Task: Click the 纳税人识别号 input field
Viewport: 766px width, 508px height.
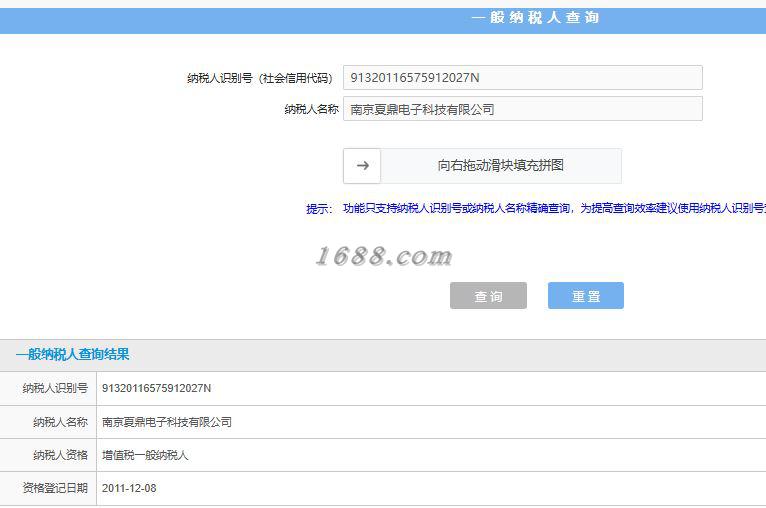Action: (x=523, y=78)
